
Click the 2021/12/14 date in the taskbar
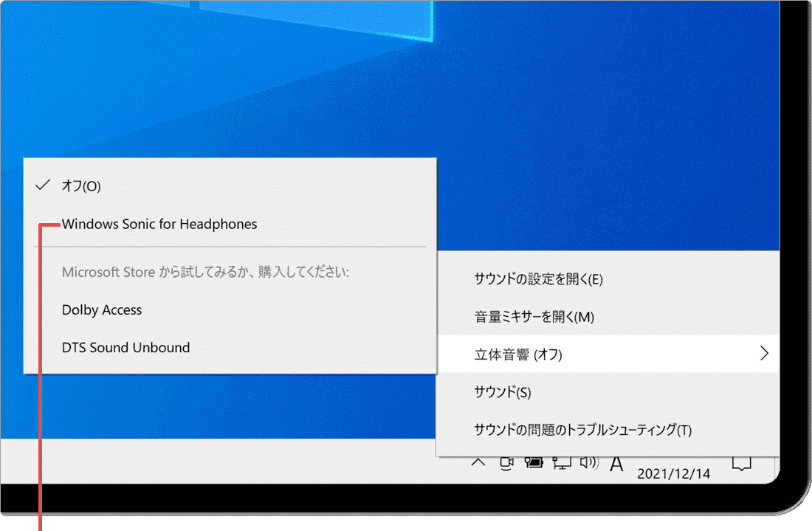point(673,473)
